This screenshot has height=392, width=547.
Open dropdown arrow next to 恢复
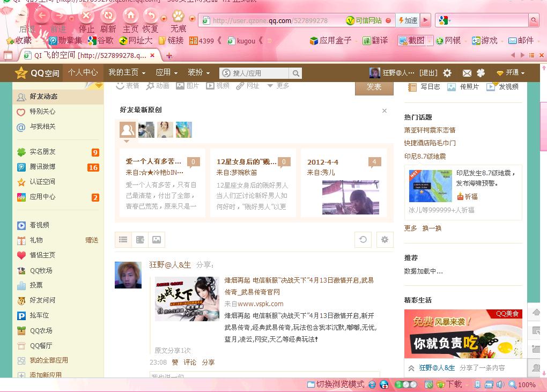(164, 18)
